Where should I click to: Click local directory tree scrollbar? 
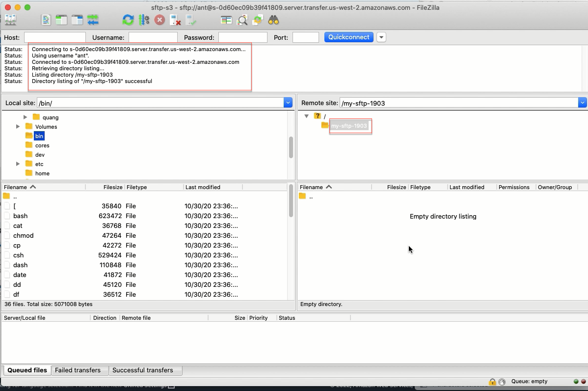click(291, 147)
